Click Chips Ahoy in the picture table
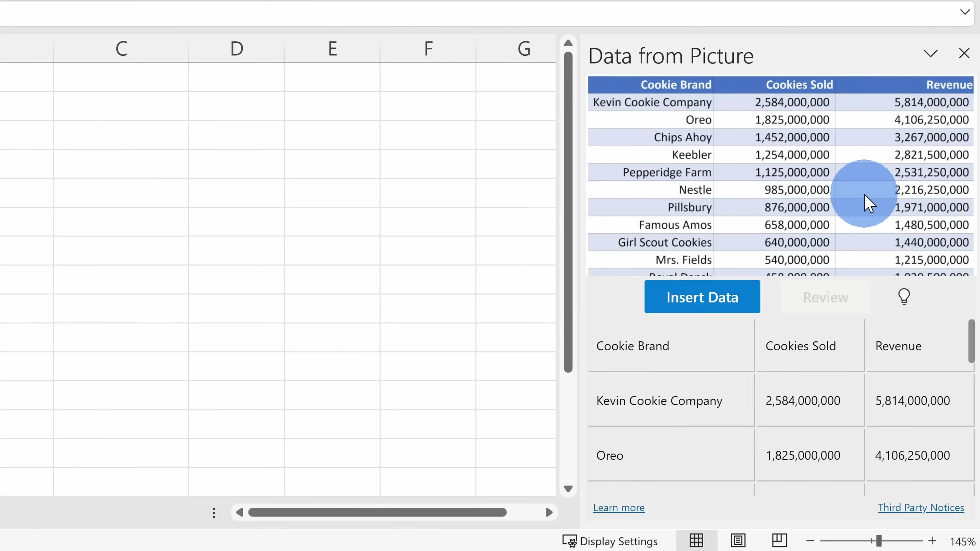 (x=682, y=137)
